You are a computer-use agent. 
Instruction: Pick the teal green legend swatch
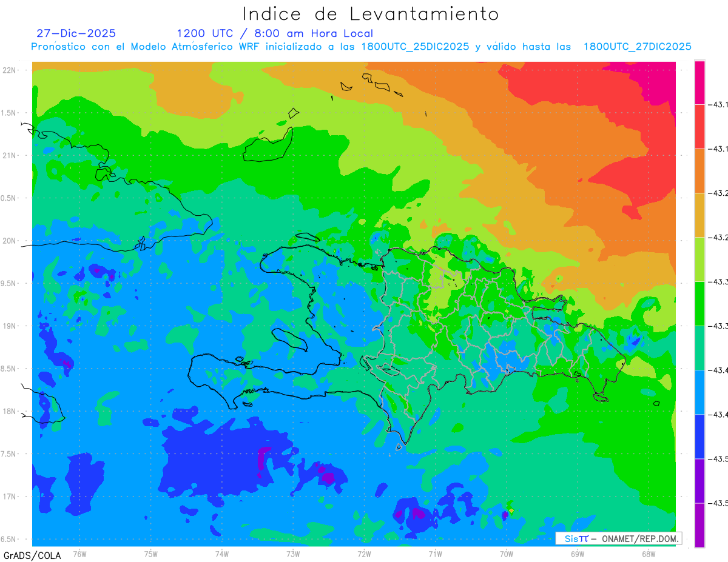pos(699,348)
